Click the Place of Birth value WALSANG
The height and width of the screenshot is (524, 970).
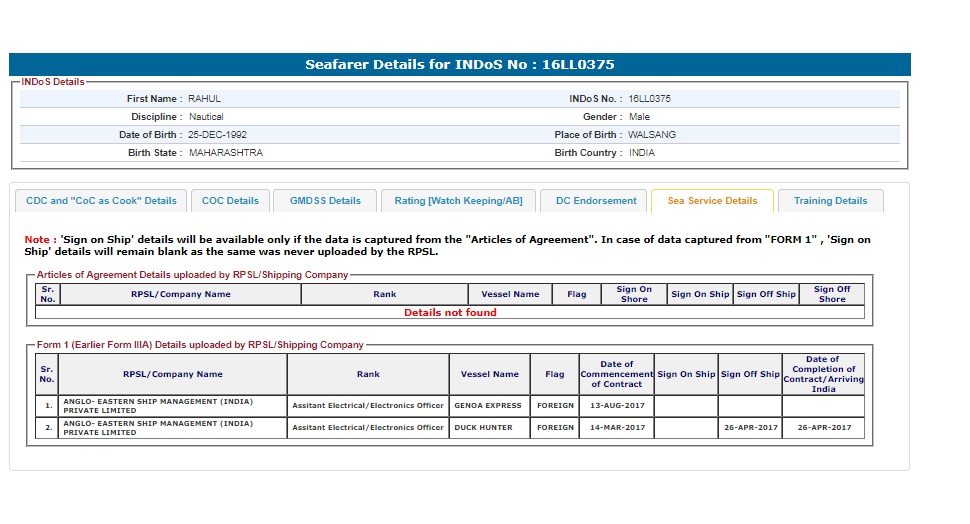click(652, 135)
